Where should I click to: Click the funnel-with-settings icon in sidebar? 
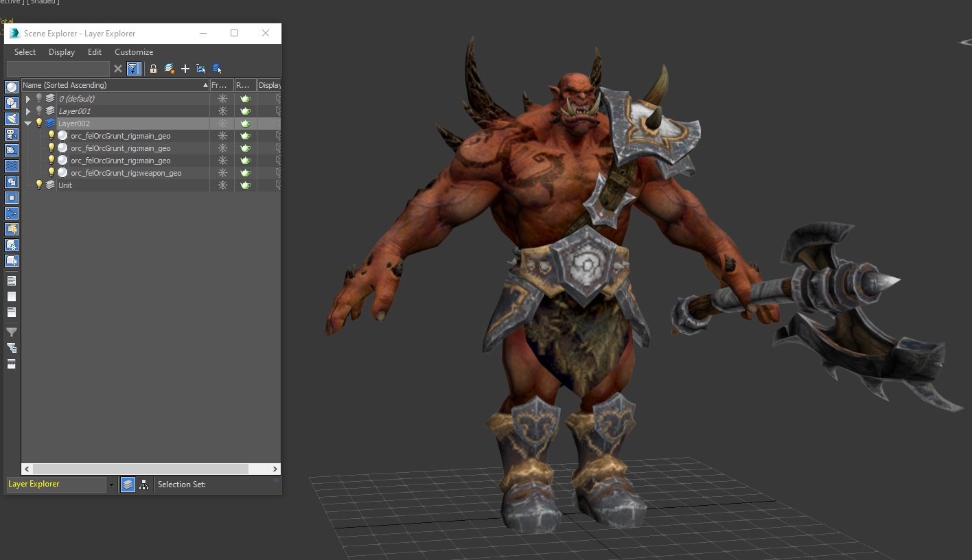click(12, 348)
